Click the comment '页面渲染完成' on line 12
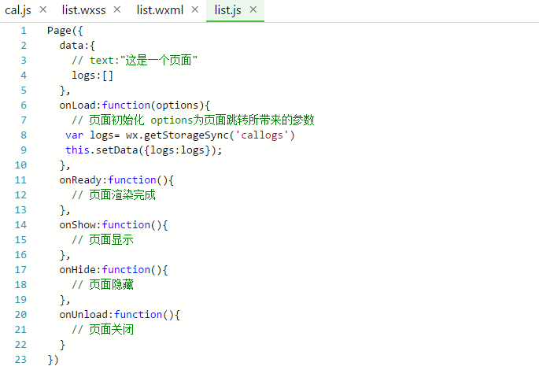 point(123,195)
